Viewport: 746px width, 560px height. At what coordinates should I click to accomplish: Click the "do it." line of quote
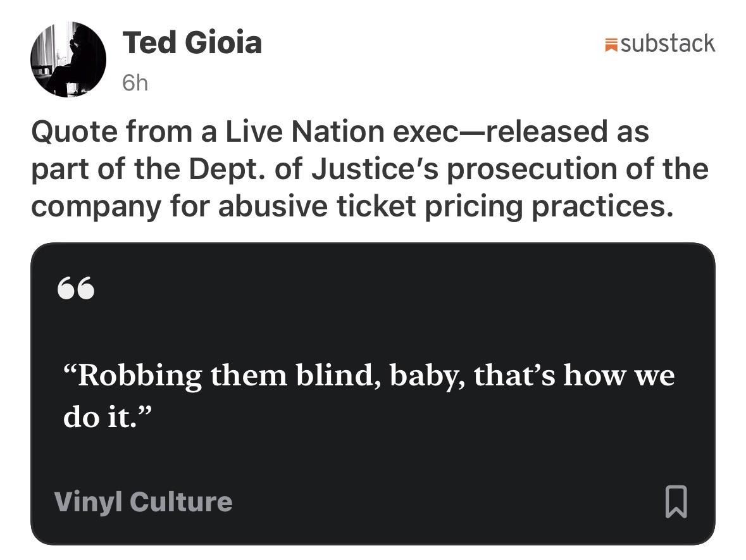pos(108,418)
